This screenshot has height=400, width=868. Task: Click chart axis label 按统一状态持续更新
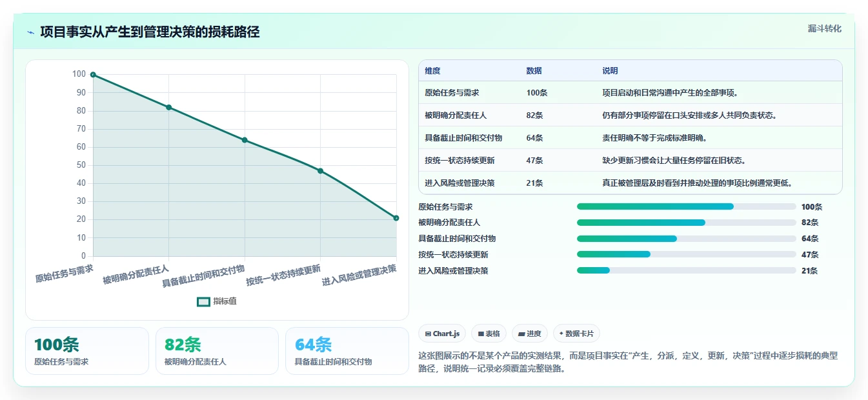[283, 275]
